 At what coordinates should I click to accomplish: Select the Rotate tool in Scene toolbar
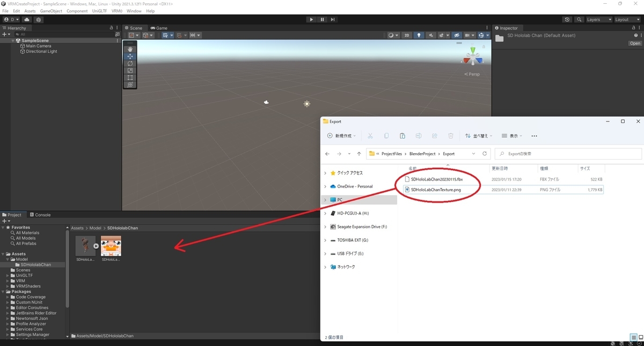(130, 63)
